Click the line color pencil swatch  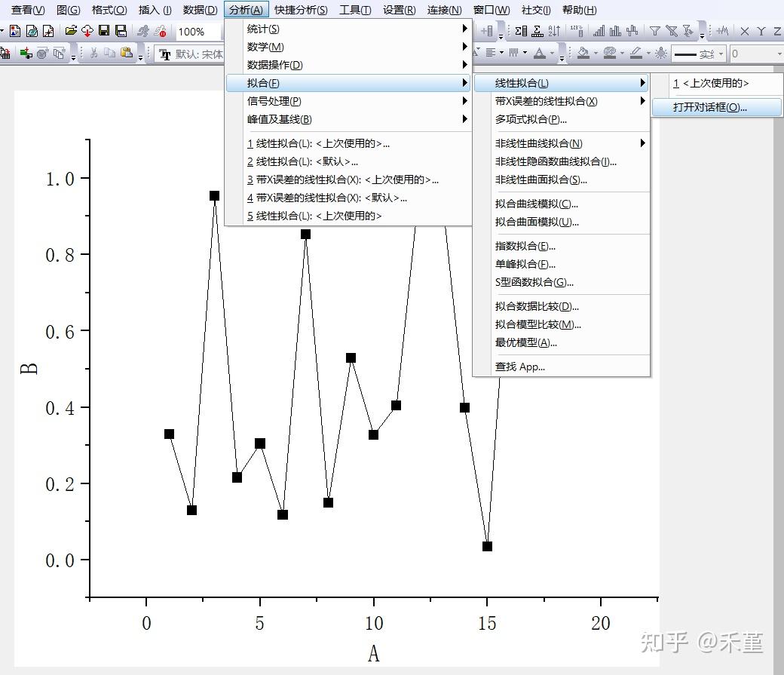tap(635, 53)
